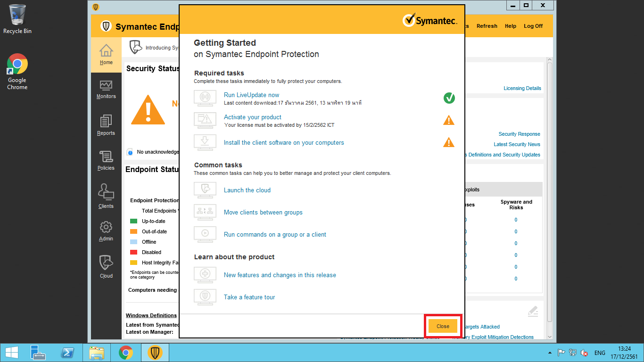The image size is (644, 362).
Task: Open the Help menu item
Action: click(511, 26)
